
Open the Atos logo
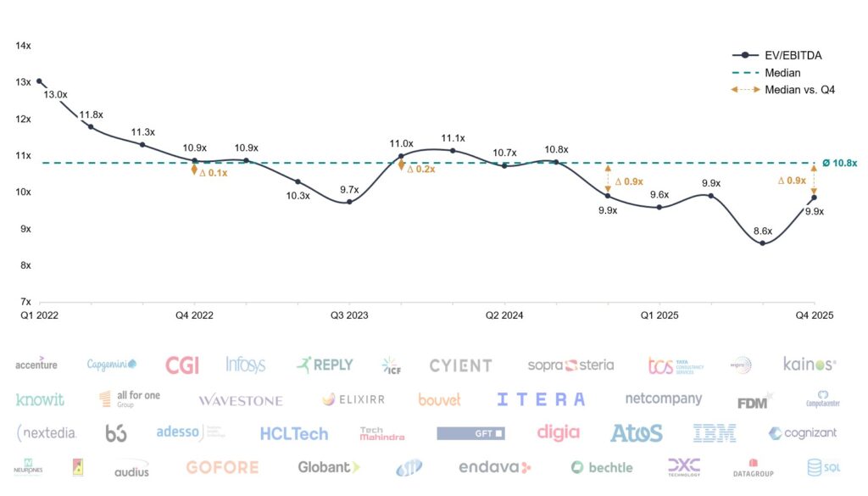coord(636,433)
